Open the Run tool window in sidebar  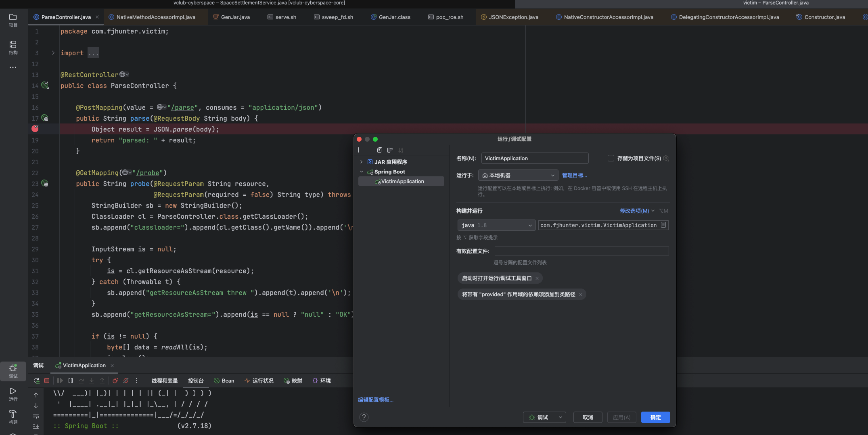13,394
